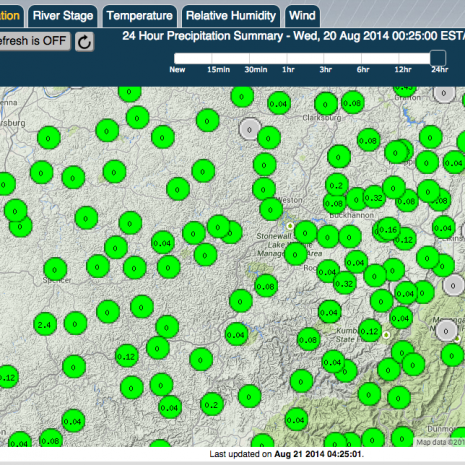465x465 pixels.
Task: Set slider to the 'New' stop
Action: pos(177,70)
